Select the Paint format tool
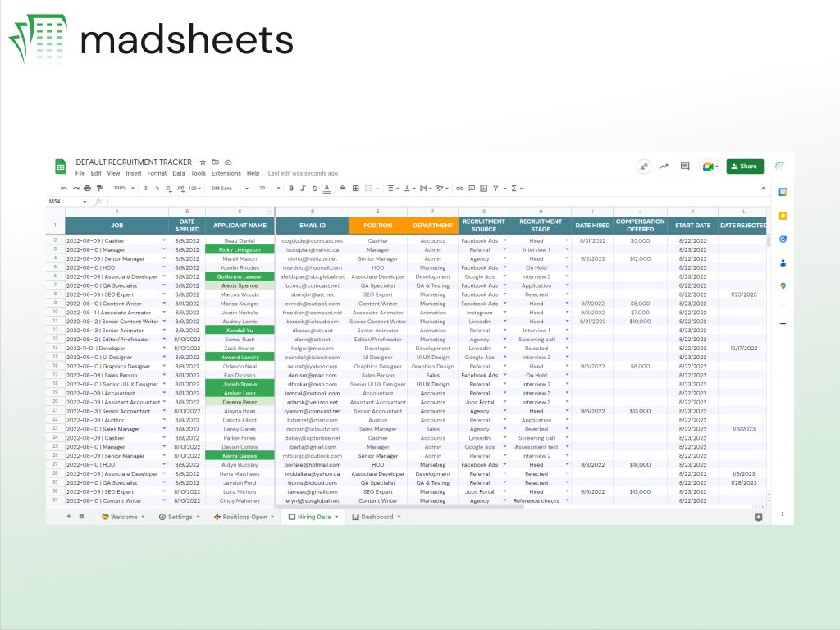 point(98,188)
